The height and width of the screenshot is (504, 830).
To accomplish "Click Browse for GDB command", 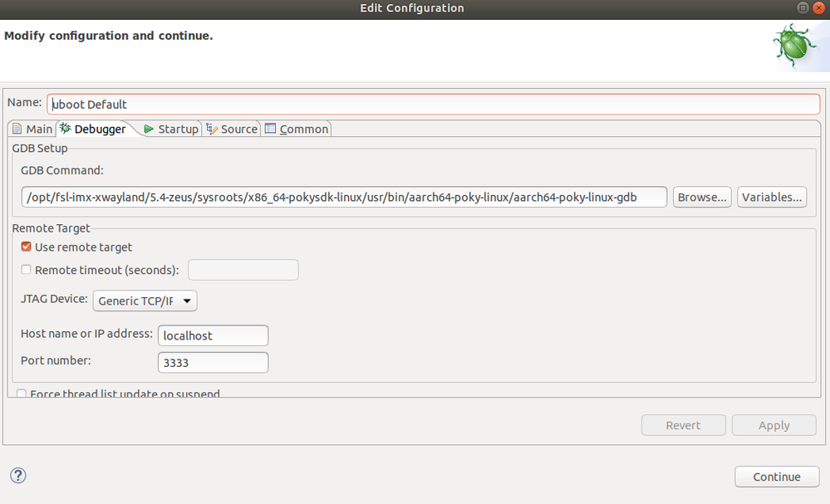I will click(x=702, y=197).
